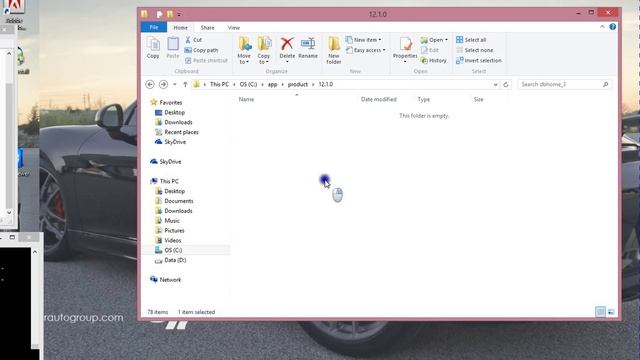Click the search dbhome field

click(x=564, y=84)
